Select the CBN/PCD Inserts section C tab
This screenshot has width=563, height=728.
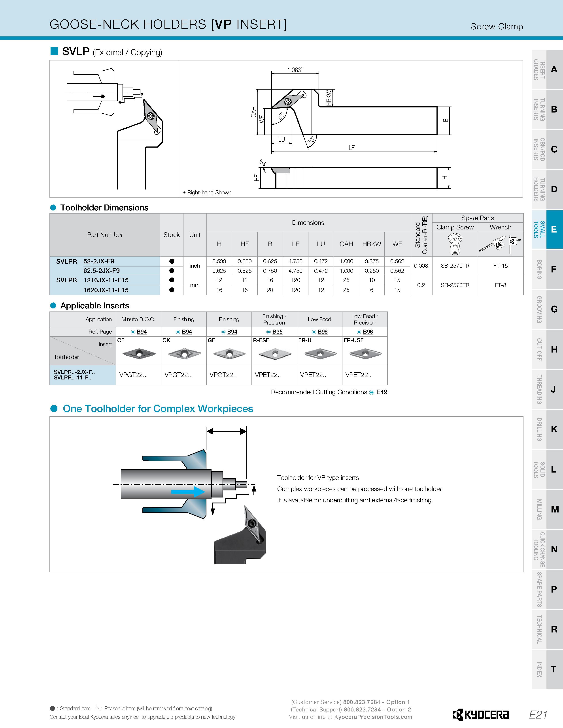point(547,149)
